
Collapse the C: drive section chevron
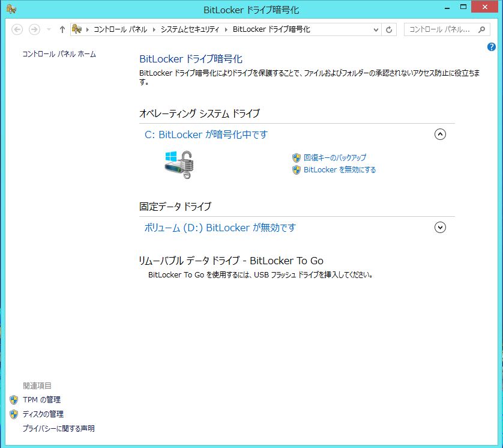tap(440, 134)
